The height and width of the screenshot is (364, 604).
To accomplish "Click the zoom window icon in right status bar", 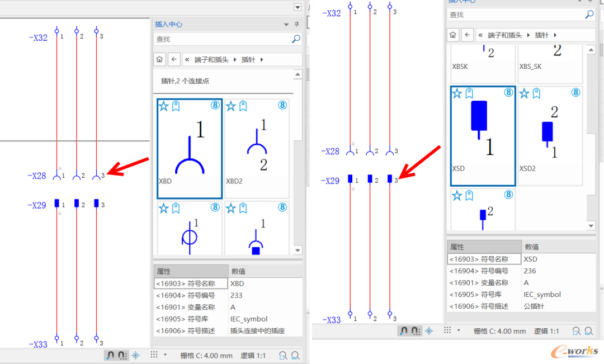I will click(x=577, y=331).
